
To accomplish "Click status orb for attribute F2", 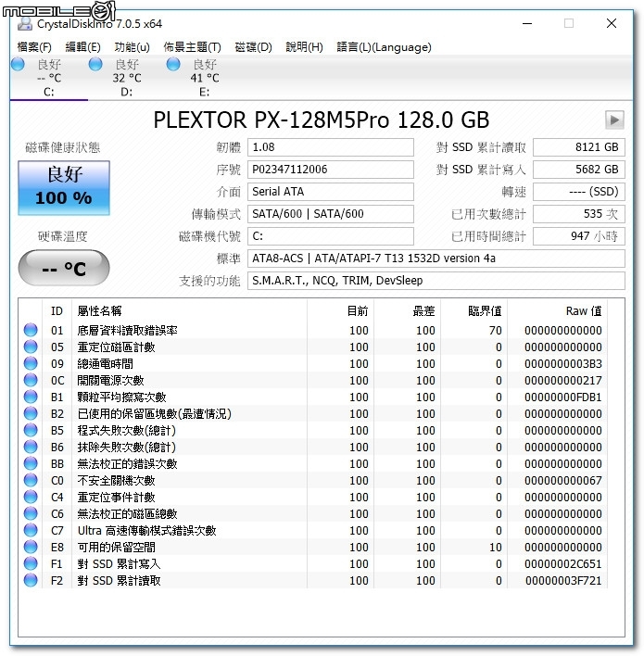I will 31,580.
